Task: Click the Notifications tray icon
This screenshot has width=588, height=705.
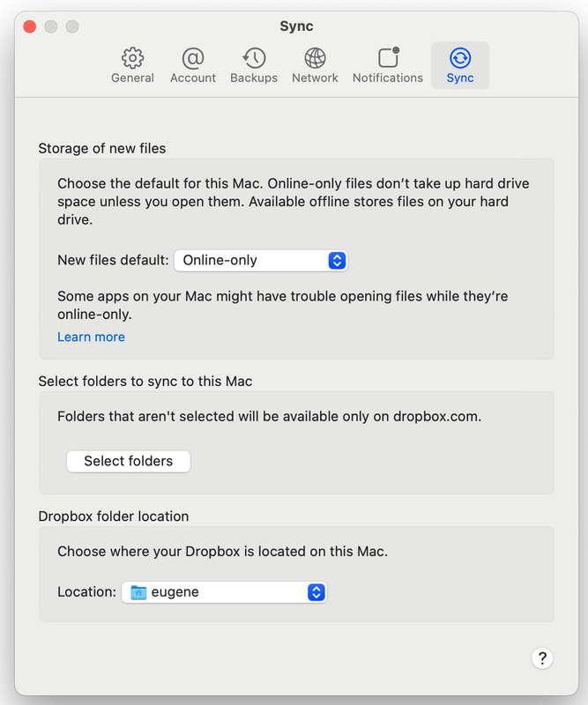Action: click(387, 58)
